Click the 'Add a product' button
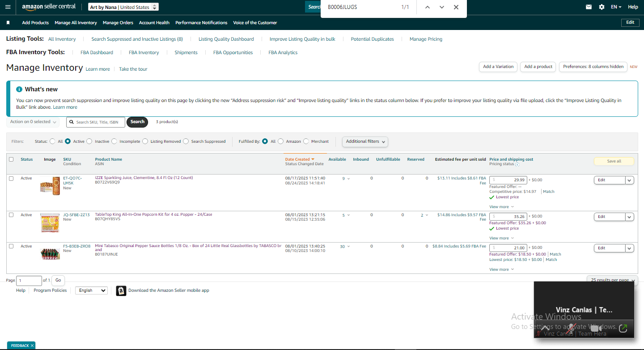 point(538,67)
